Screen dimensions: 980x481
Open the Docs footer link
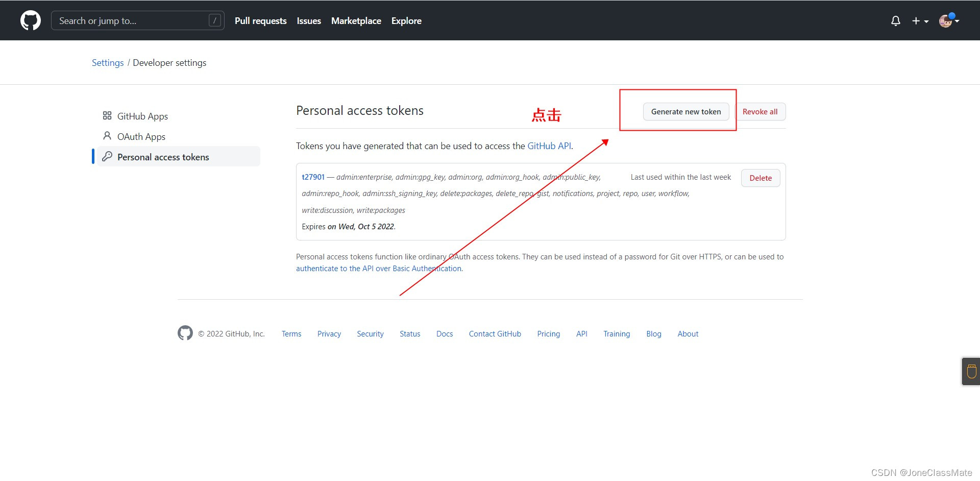point(445,334)
